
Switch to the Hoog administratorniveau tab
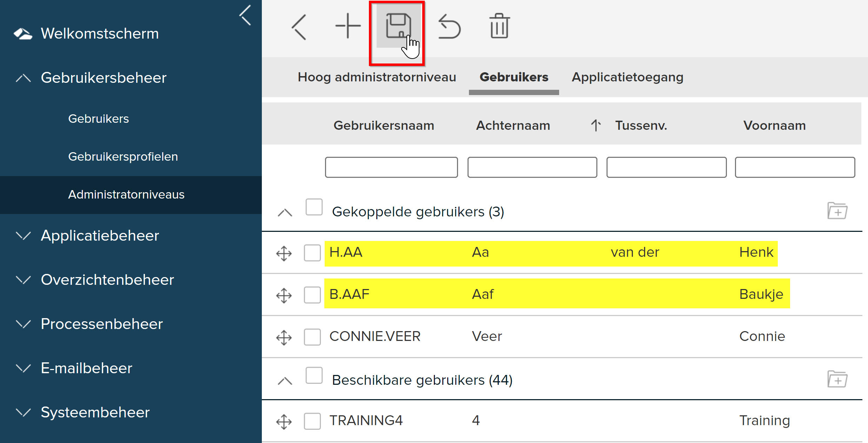[377, 77]
